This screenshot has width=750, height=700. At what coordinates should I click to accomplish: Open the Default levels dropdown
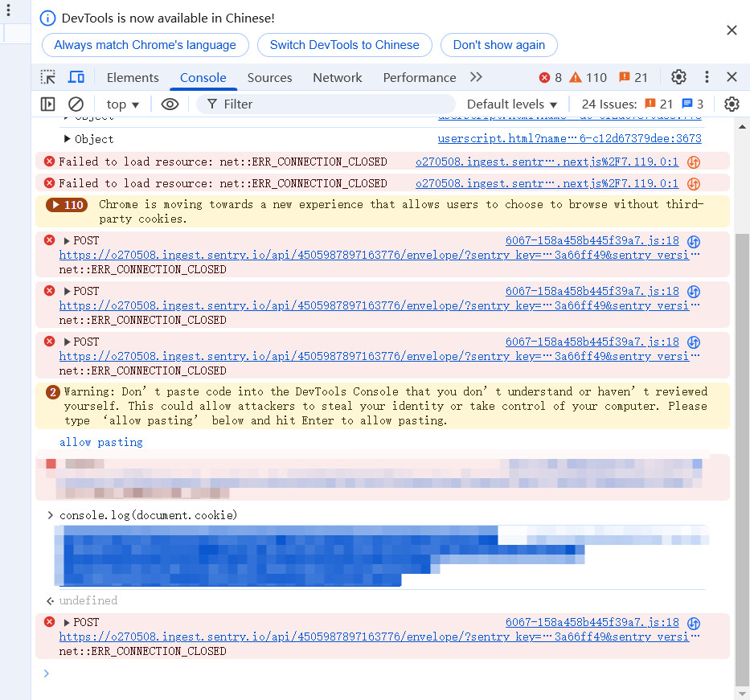pyautogui.click(x=512, y=104)
